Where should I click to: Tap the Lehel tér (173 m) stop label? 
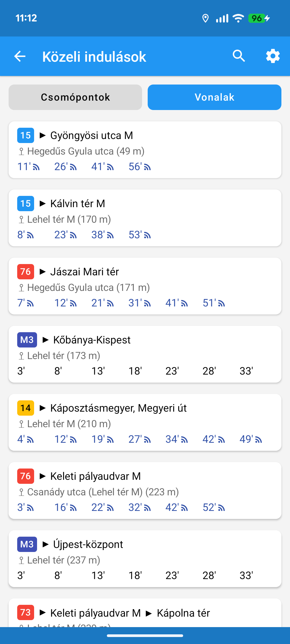pos(63,356)
